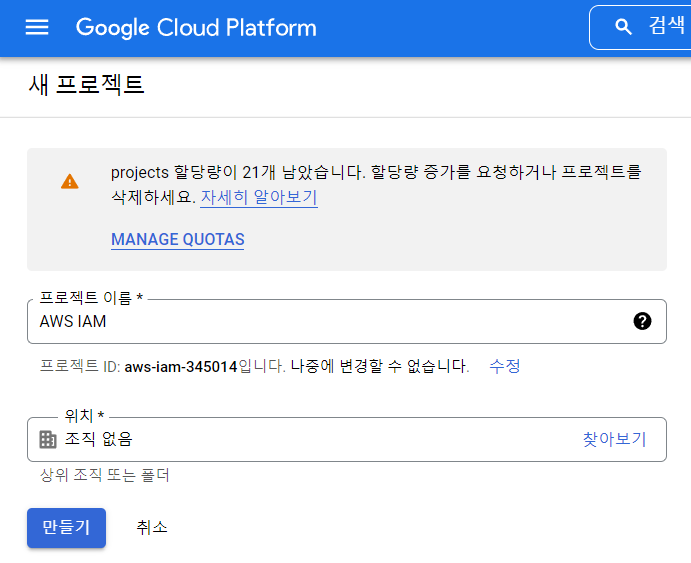Click the 취소 cancel button
The width and height of the screenshot is (691, 563).
coord(152,527)
